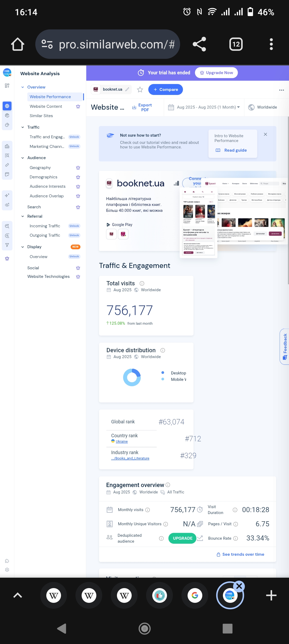
Task: Switch to the Google tab in the tab strip
Action: tap(195, 595)
